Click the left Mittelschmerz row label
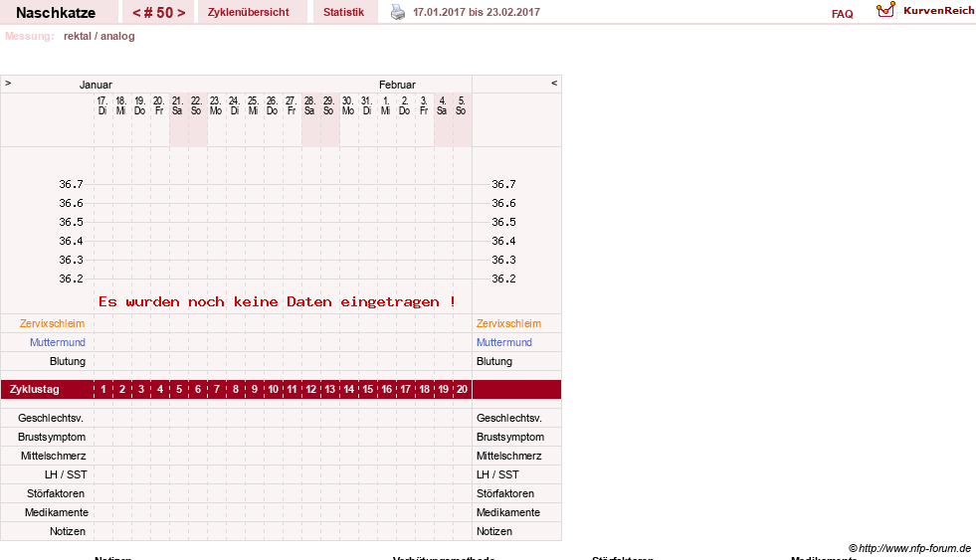This screenshot has width=976, height=560. [x=54, y=457]
